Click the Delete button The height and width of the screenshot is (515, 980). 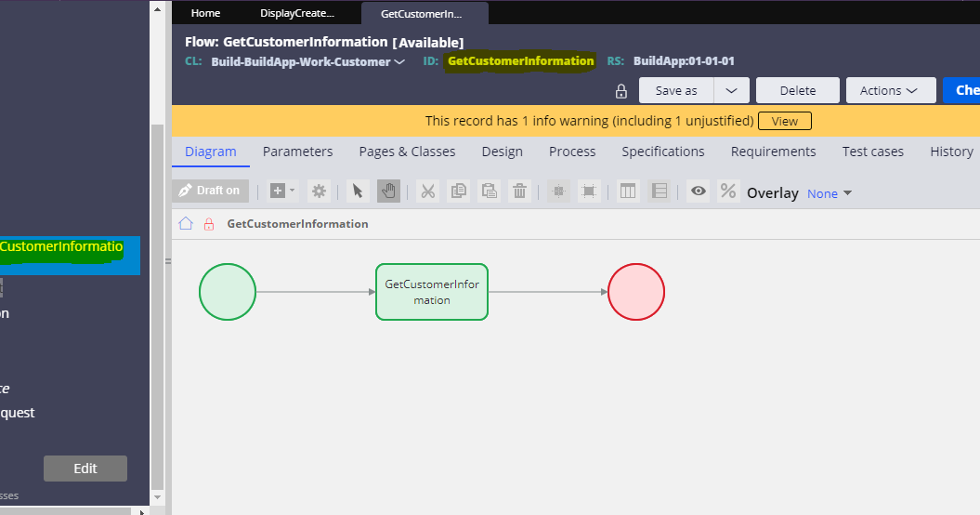[x=798, y=91]
